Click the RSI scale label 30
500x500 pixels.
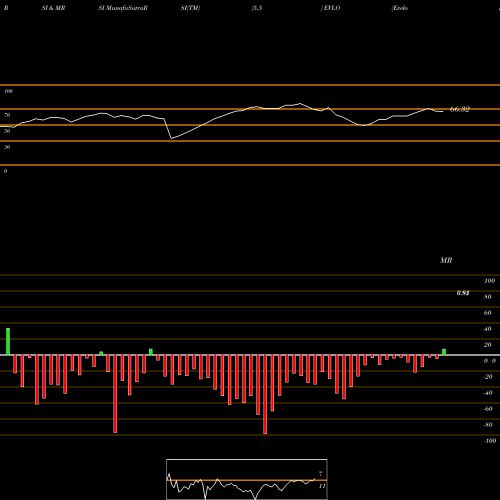(x=7, y=147)
